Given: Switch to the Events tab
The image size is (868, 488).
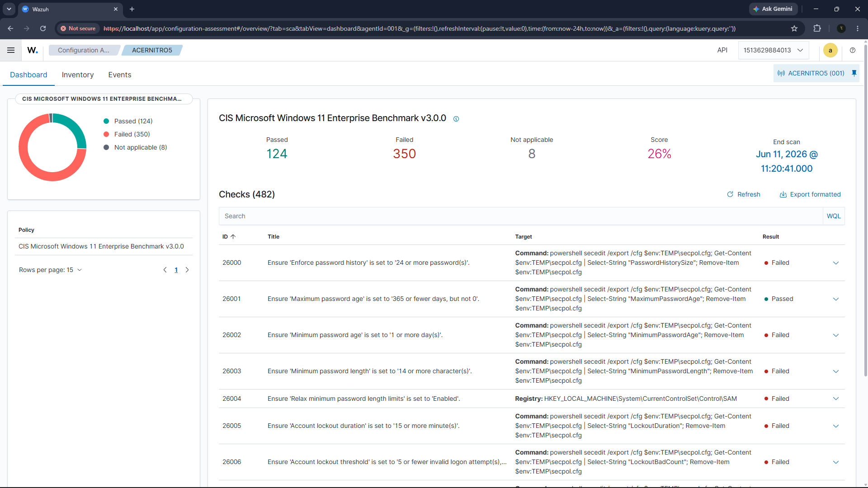Looking at the screenshot, I should click(x=120, y=75).
